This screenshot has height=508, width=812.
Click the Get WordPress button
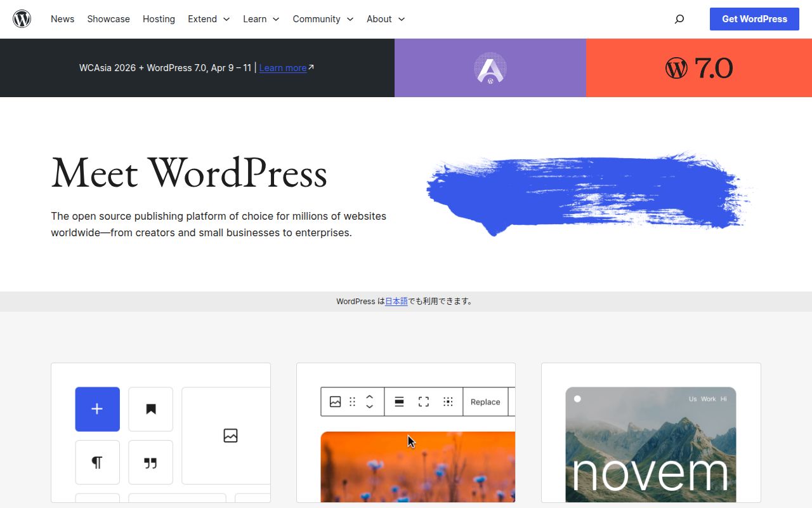click(x=754, y=19)
